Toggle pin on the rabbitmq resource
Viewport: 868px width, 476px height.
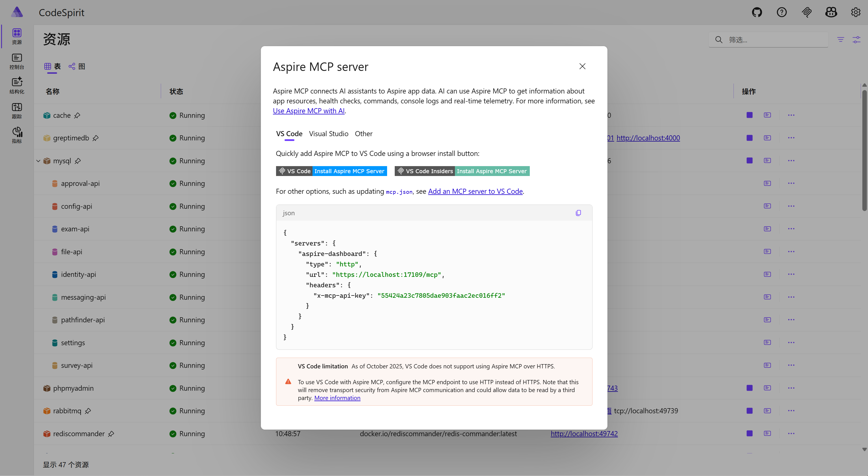coord(88,411)
